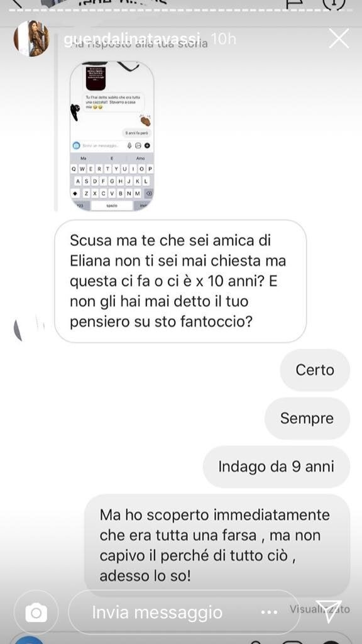362x644 pixels.
Task: Open the camera icon beside message field
Action: click(x=36, y=613)
